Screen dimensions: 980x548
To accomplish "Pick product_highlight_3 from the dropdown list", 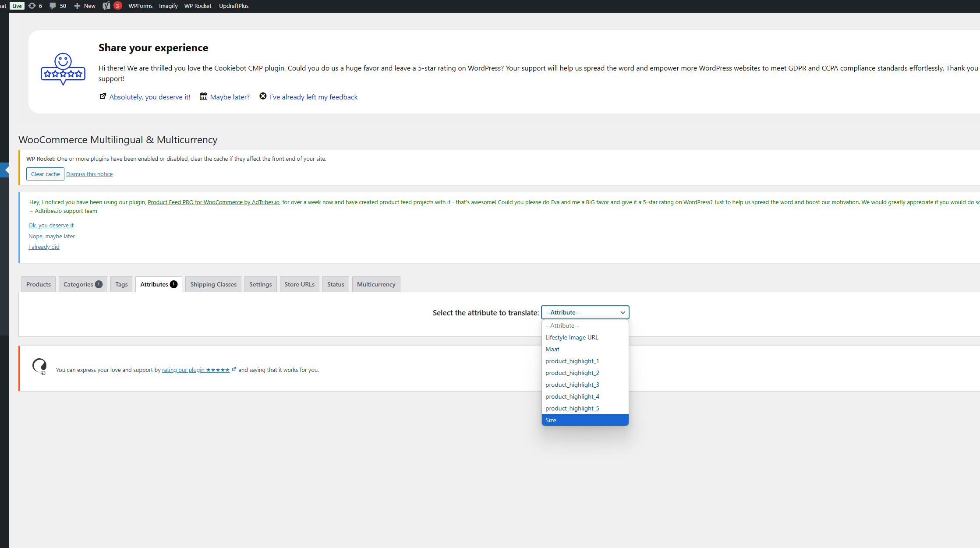I will (572, 385).
